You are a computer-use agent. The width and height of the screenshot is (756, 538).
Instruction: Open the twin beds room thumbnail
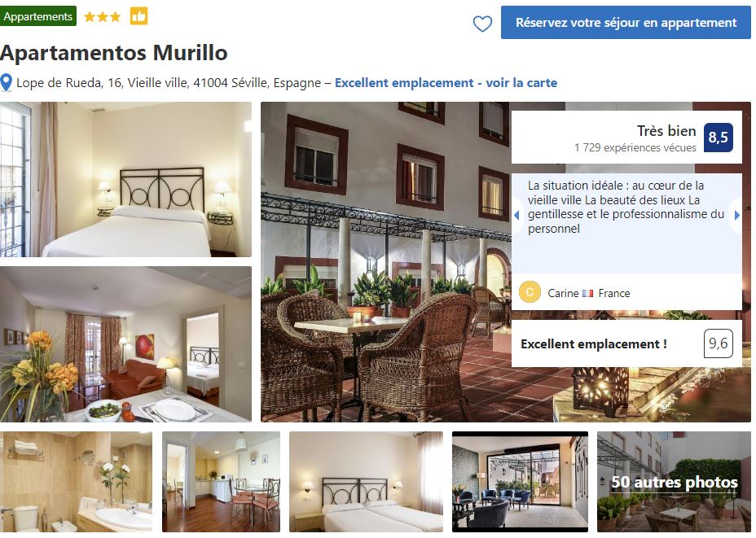point(366,482)
